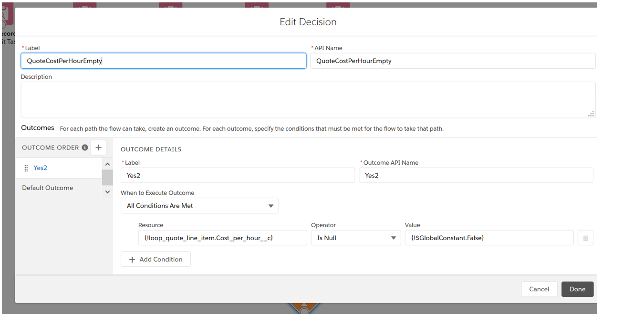Image resolution: width=644 pixels, height=327 pixels.
Task: Click the resize grip on the Description box
Action: point(591,114)
